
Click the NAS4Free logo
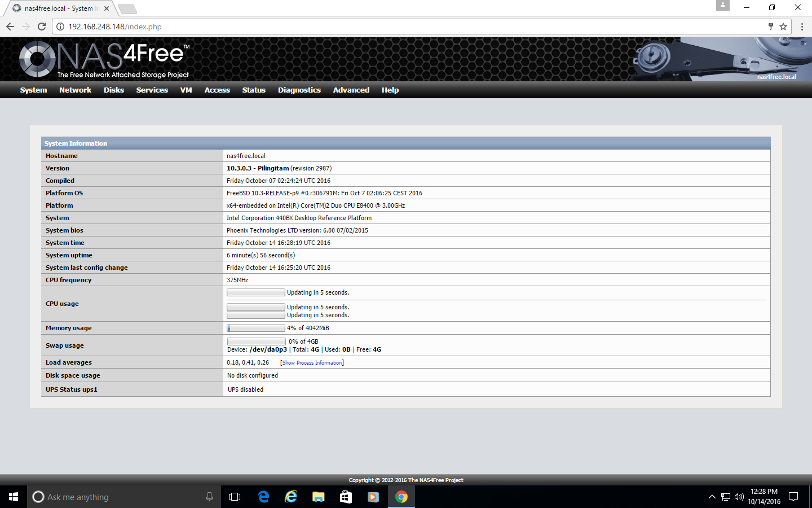pyautogui.click(x=104, y=59)
